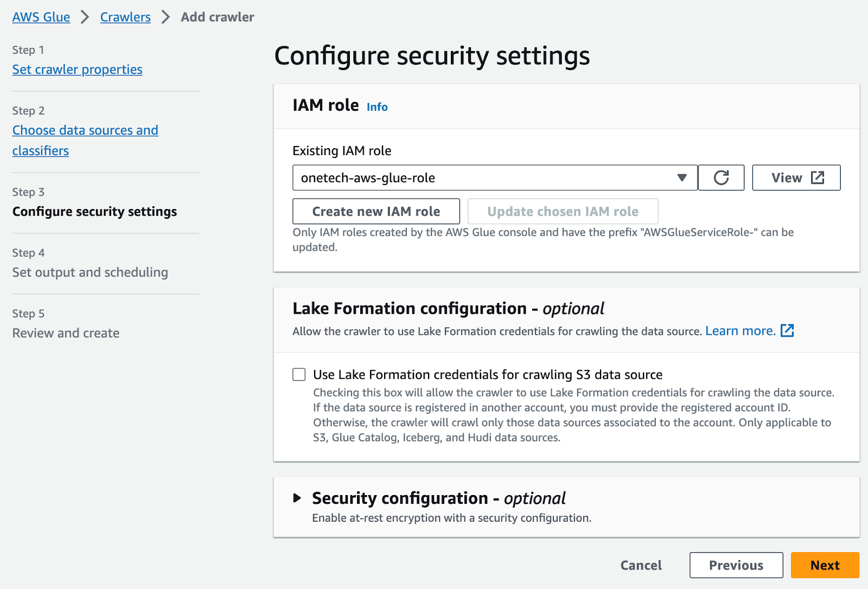
Task: Enable Use Lake Formation credentials checkbox
Action: tap(299, 375)
